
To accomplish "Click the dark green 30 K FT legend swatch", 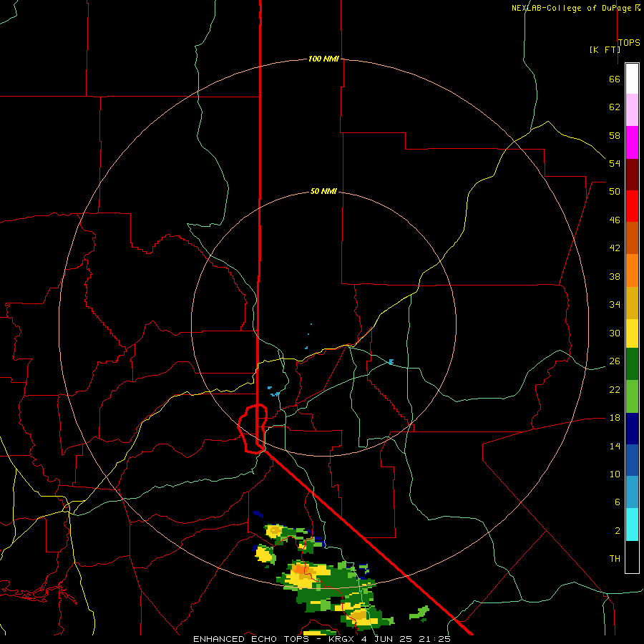I will pos(632,364).
